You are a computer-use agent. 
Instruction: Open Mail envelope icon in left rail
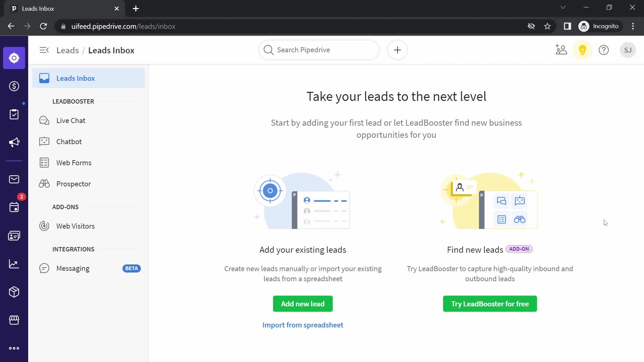(x=14, y=179)
